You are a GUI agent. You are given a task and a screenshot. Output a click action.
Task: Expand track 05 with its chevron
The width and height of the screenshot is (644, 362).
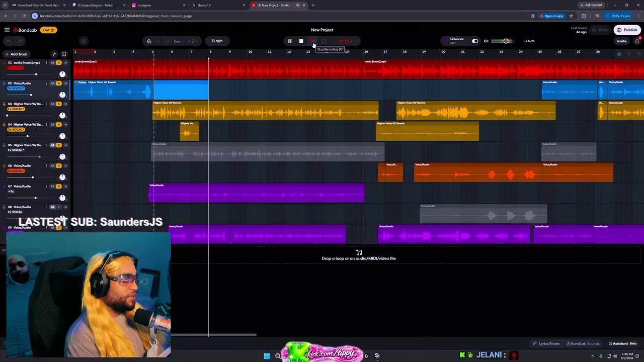pyautogui.click(x=65, y=145)
